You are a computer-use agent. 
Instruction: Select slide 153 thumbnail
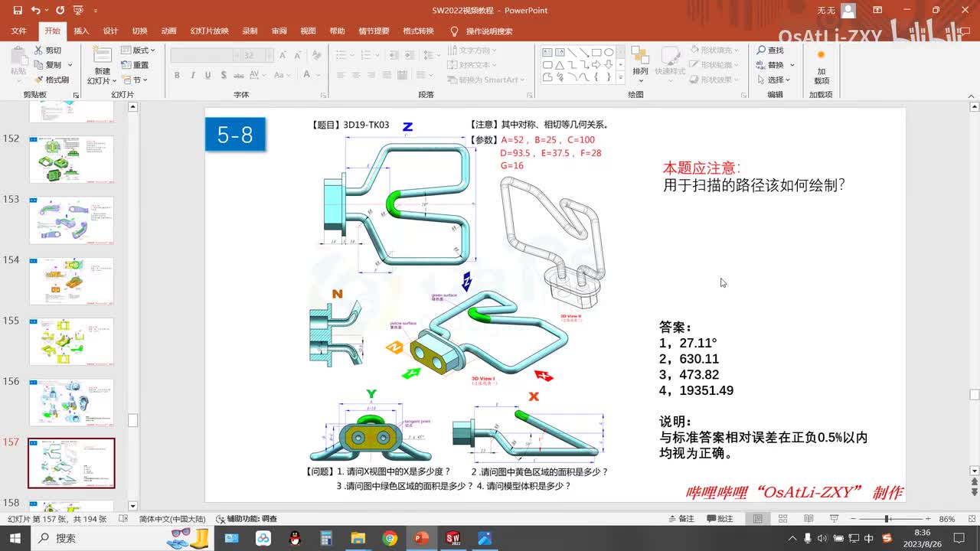(71, 220)
